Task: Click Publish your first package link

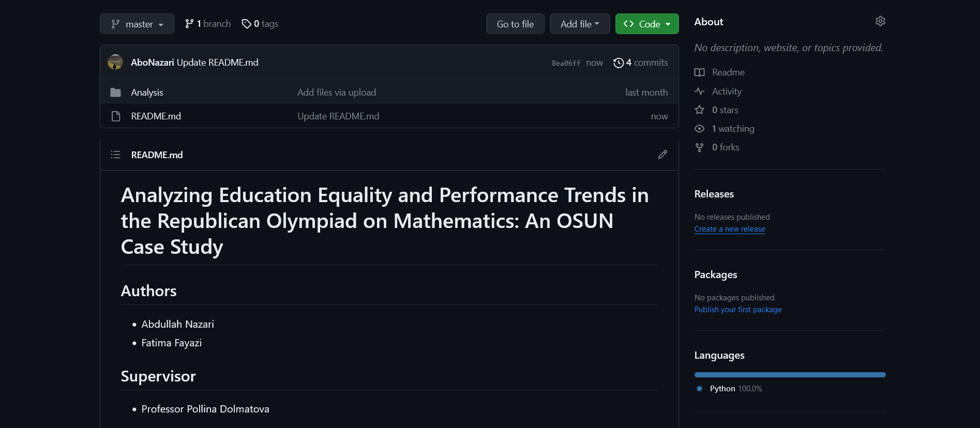Action: coord(738,310)
